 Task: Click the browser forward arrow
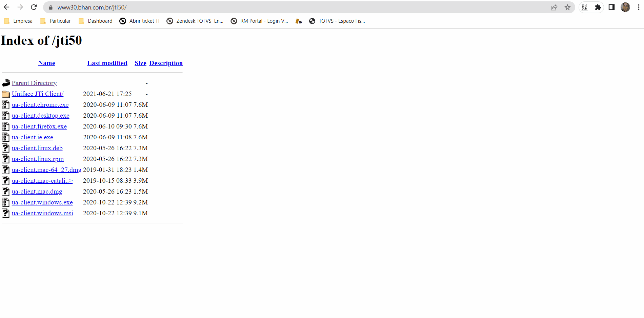point(20,7)
